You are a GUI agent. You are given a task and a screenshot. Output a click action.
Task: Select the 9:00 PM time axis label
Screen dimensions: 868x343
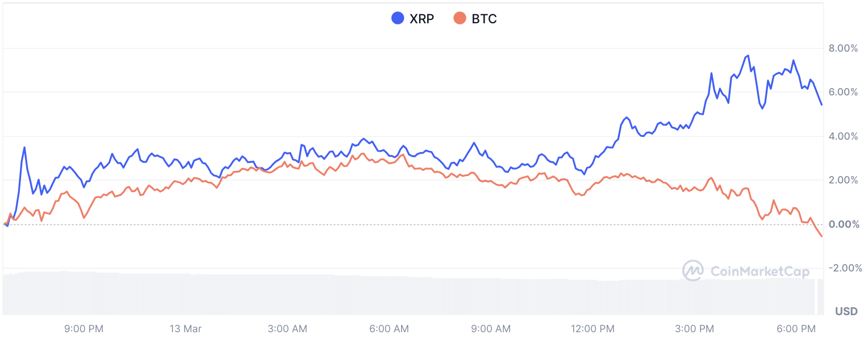[x=84, y=329]
